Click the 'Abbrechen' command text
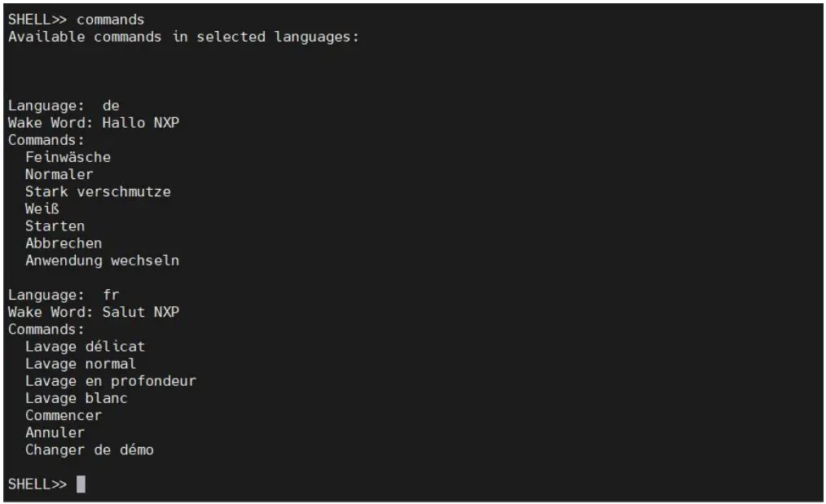This screenshot has height=504, width=826. pos(64,243)
